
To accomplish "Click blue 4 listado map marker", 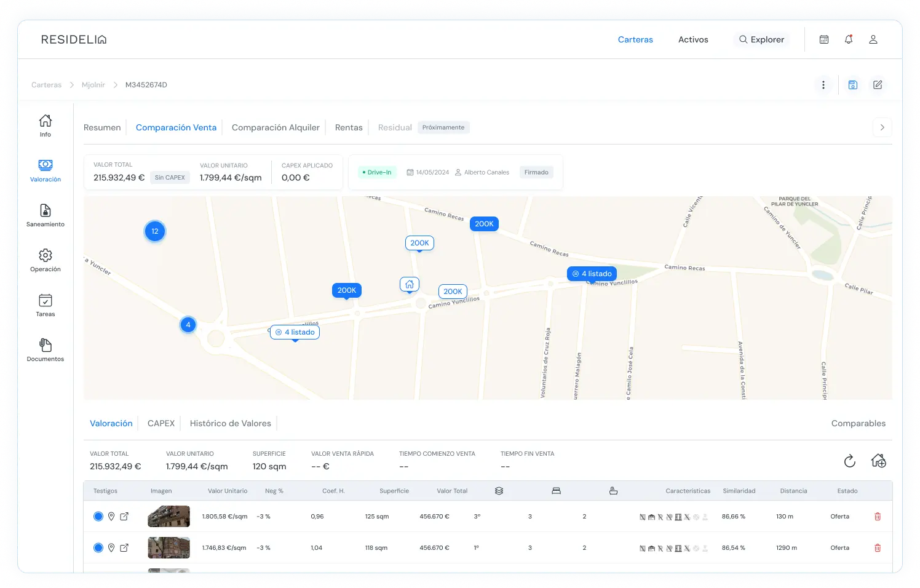I will pos(592,274).
